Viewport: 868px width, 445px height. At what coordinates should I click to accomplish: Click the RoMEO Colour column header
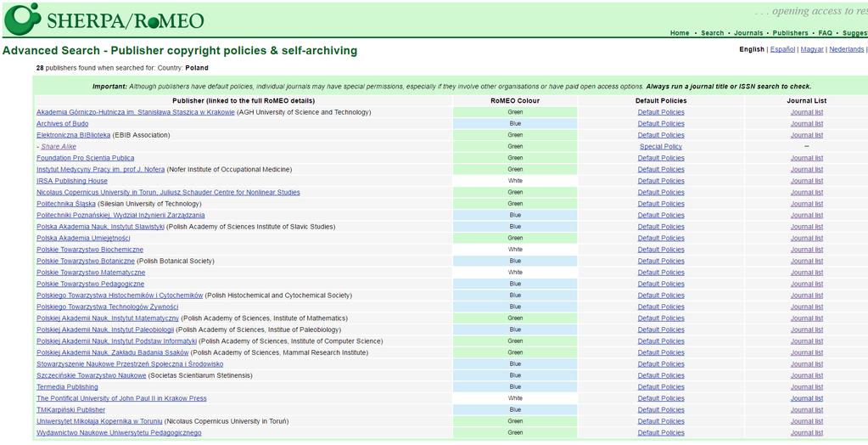click(515, 101)
